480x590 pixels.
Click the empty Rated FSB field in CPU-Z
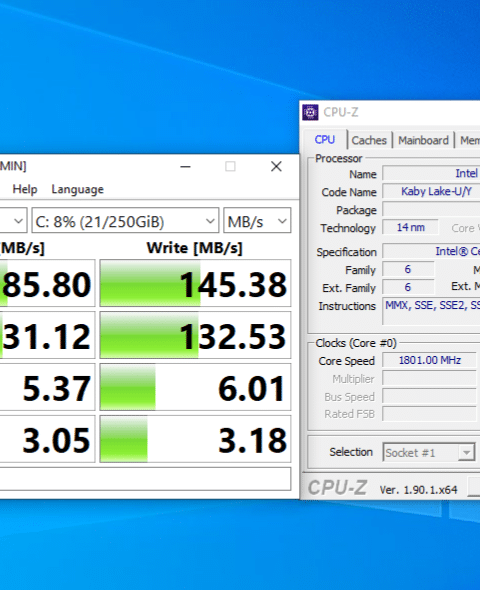[430, 414]
